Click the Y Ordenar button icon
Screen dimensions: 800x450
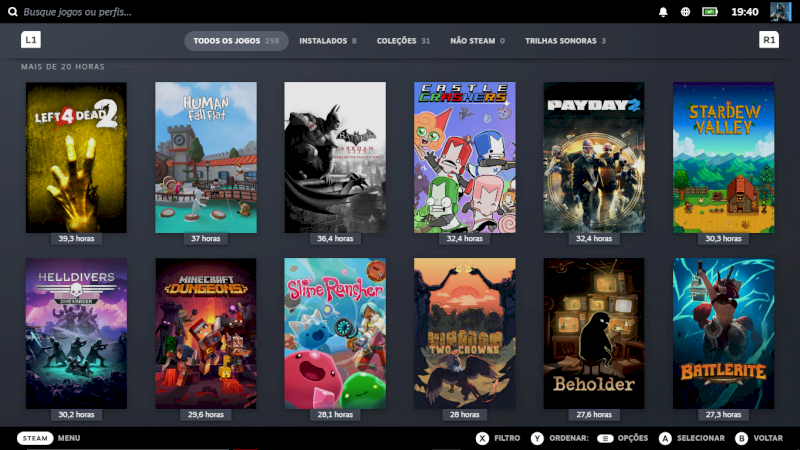coord(537,438)
